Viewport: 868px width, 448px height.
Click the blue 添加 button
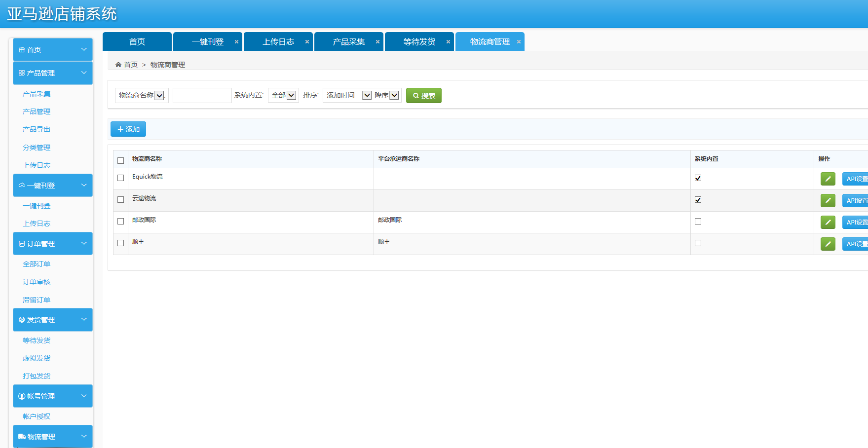[x=128, y=129]
